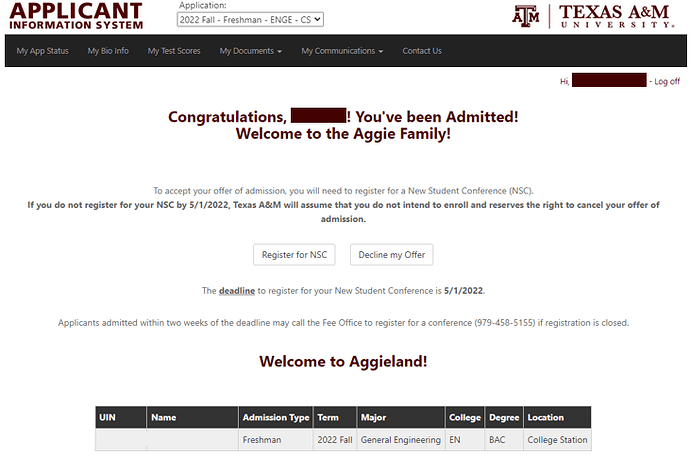Select the EN college cell

tap(465, 440)
